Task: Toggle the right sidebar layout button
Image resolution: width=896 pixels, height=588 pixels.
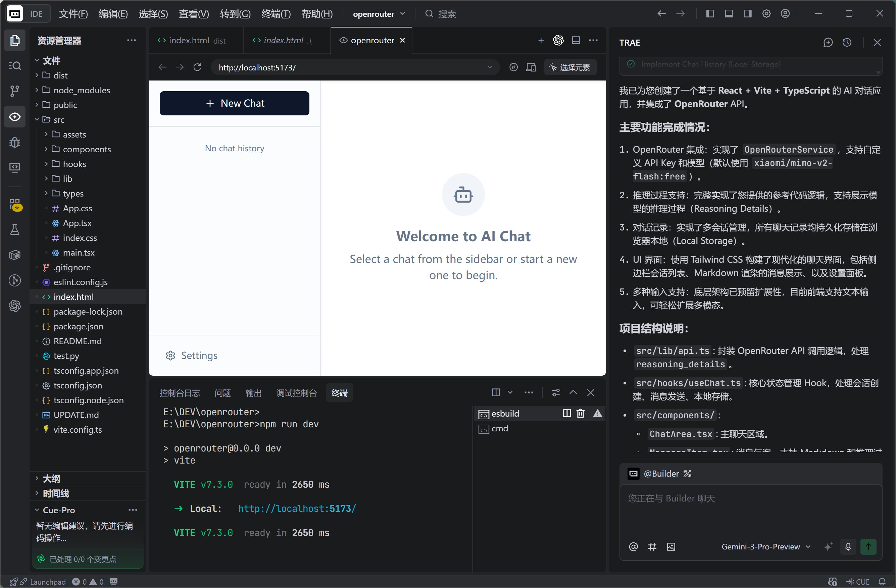Action: point(748,14)
